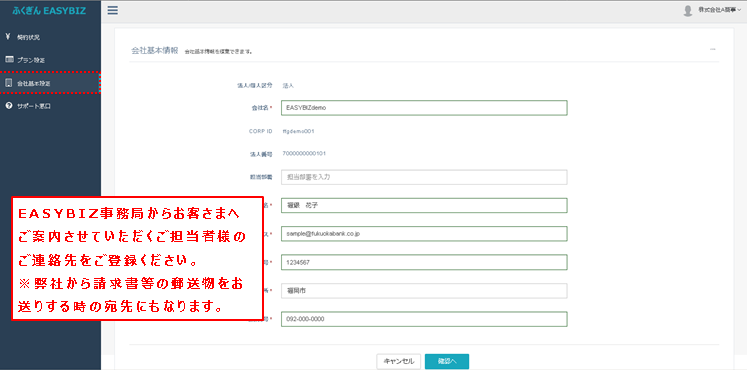
Task: Click the ふくぎん EASYBIZ logo
Action: point(49,10)
